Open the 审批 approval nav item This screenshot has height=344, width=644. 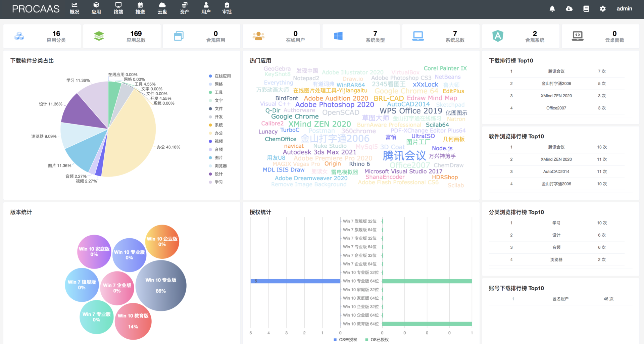227,8
